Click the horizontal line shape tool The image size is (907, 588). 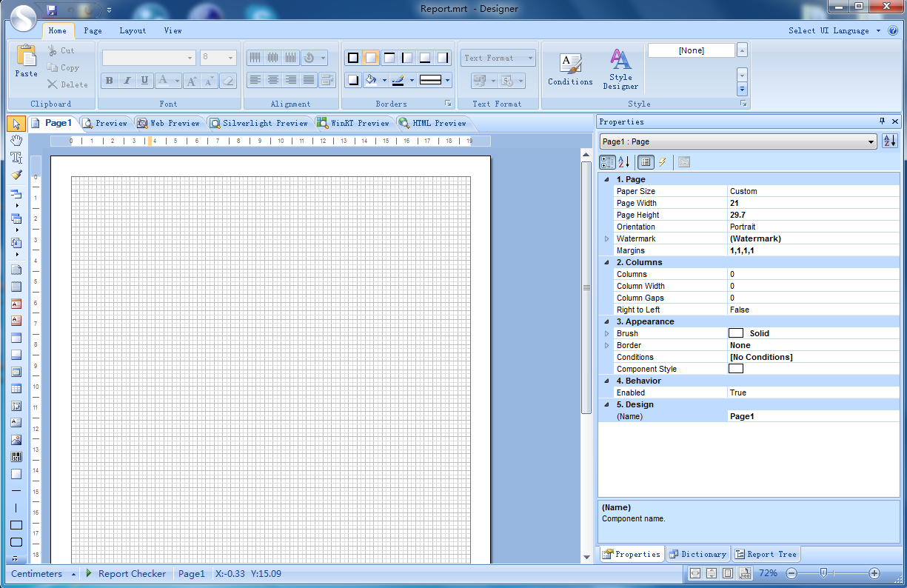(x=16, y=491)
